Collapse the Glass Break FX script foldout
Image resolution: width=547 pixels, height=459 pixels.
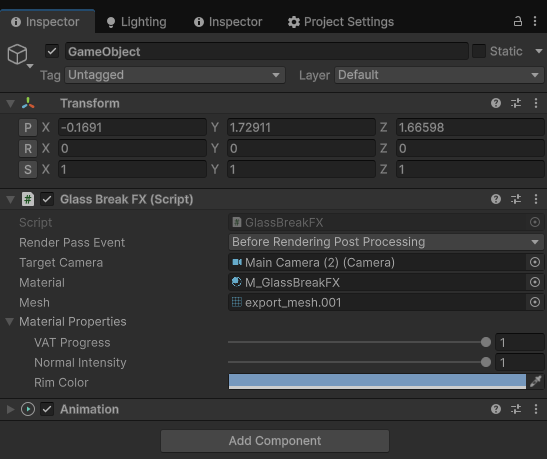pyautogui.click(x=10, y=200)
